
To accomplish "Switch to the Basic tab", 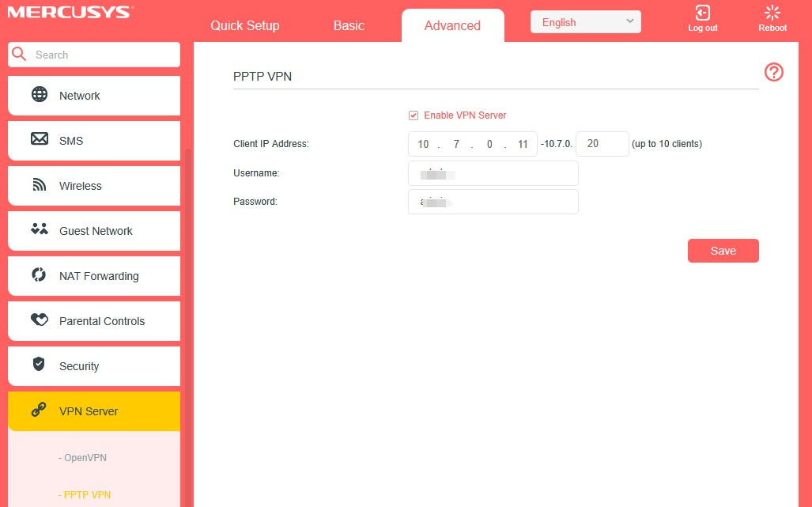I will [x=348, y=25].
